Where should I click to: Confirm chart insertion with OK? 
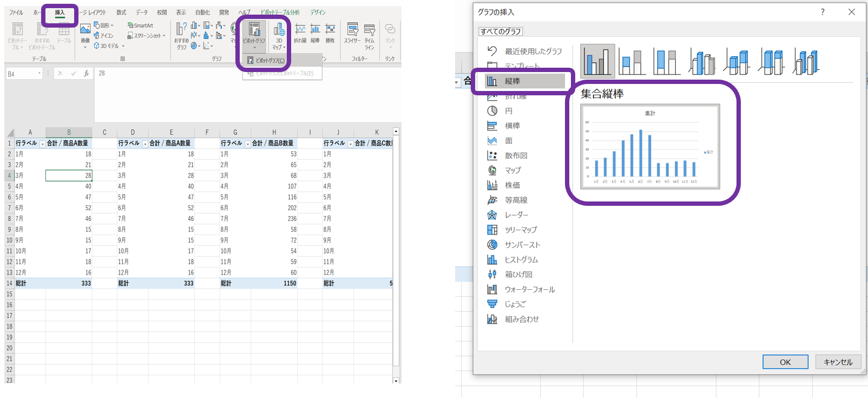(x=785, y=362)
